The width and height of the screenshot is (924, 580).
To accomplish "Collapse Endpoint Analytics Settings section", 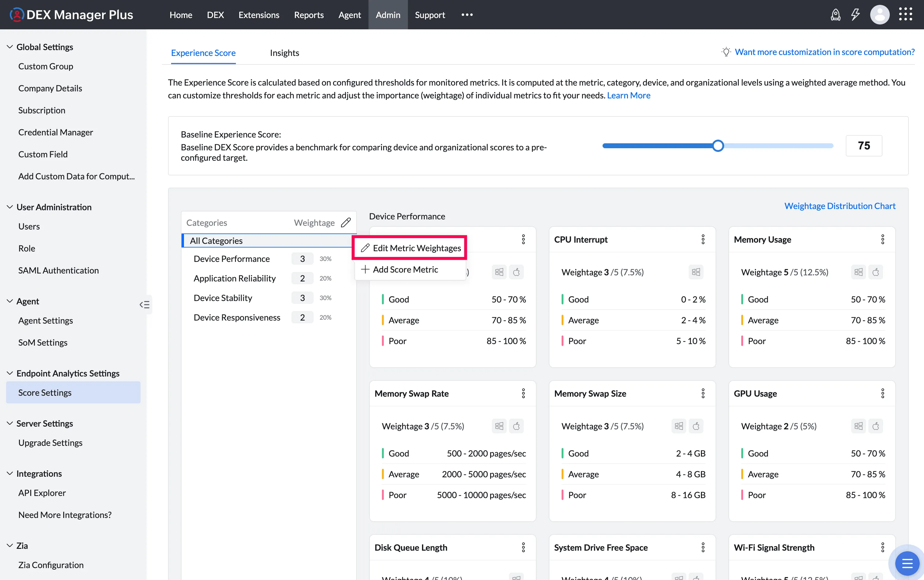I will point(10,373).
